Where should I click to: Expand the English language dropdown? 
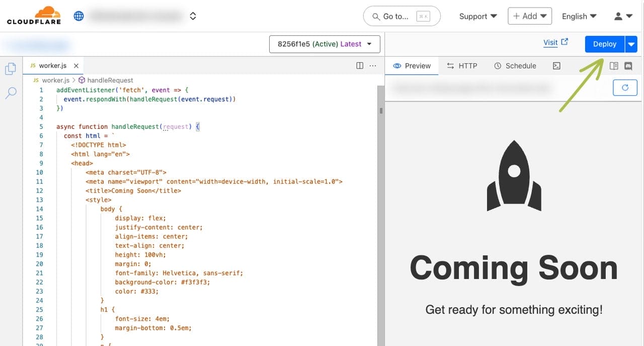click(x=579, y=16)
